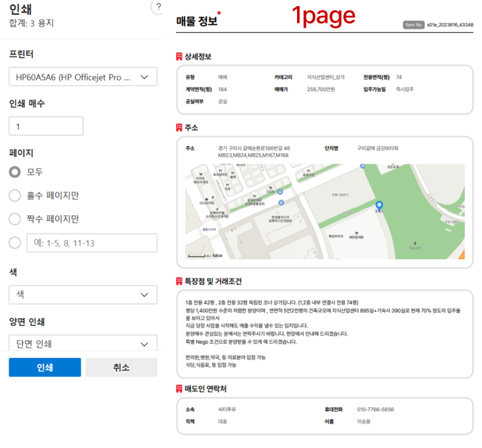Select the custom page range radio button
This screenshot has height=448, width=482.
pos(15,243)
